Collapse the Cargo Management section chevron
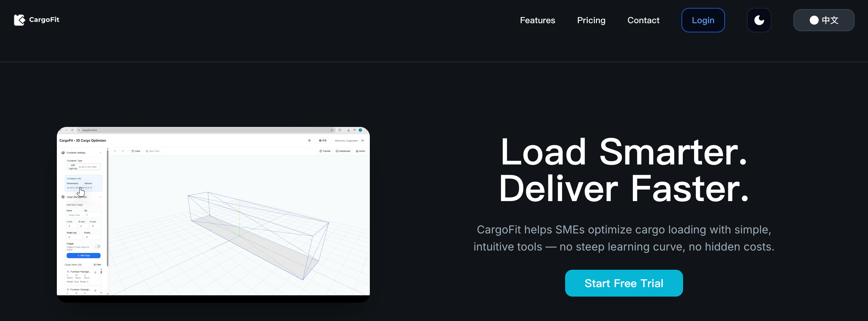This screenshot has height=321, width=868. (101, 197)
